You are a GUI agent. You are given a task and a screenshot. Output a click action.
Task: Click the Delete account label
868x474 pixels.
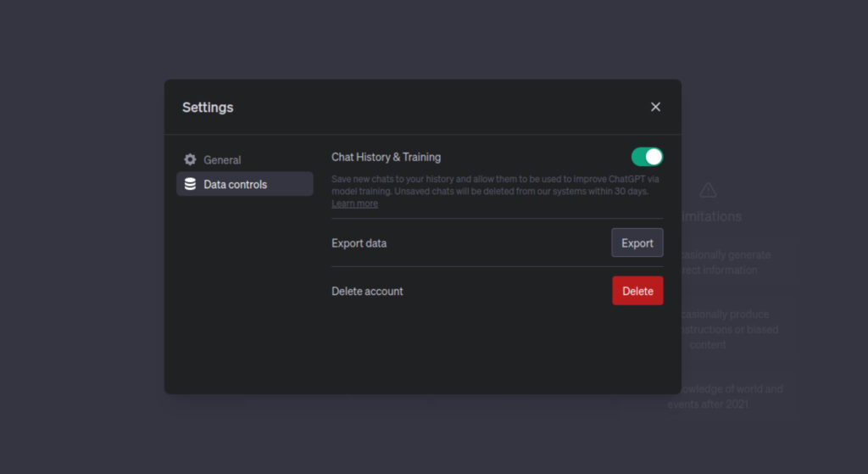(x=367, y=291)
